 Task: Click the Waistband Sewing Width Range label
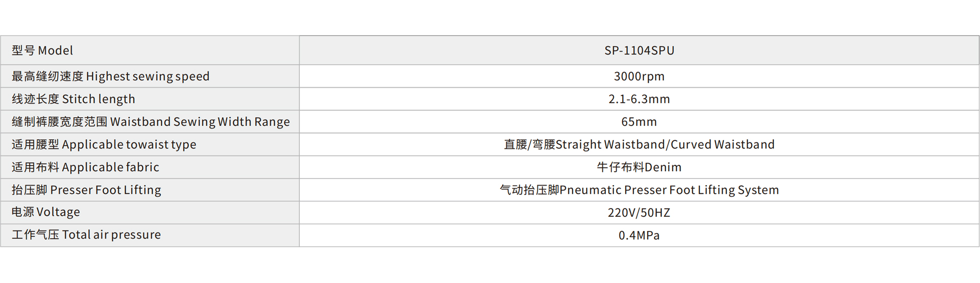(151, 122)
